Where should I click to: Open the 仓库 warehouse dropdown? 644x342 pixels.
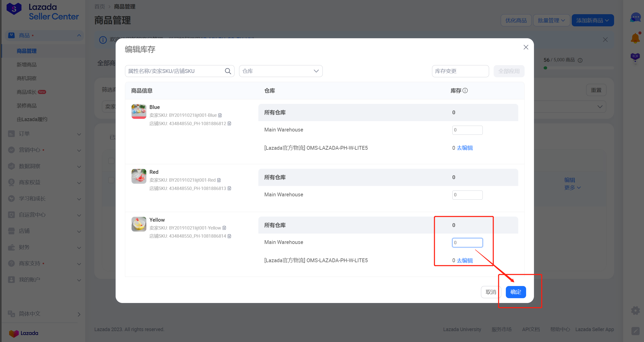(281, 71)
